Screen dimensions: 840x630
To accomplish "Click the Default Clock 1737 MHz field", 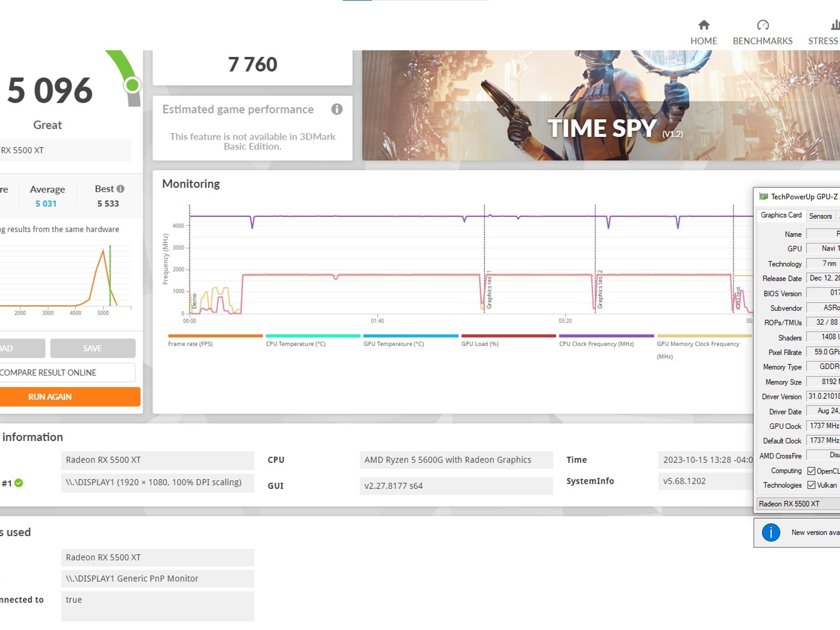I will point(823,440).
